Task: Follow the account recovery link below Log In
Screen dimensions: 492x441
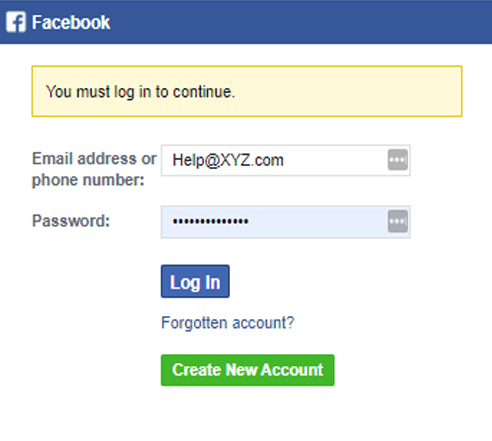Action: [x=228, y=323]
